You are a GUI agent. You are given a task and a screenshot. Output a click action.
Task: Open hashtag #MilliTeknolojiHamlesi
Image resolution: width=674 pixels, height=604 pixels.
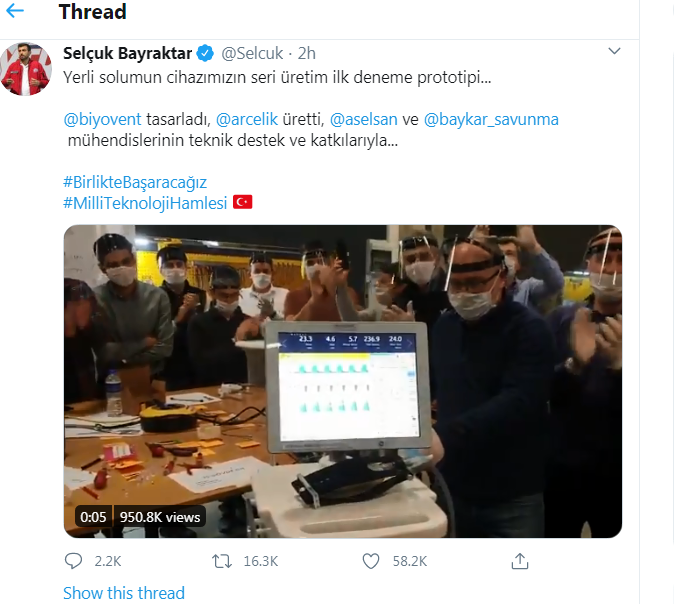(x=145, y=203)
